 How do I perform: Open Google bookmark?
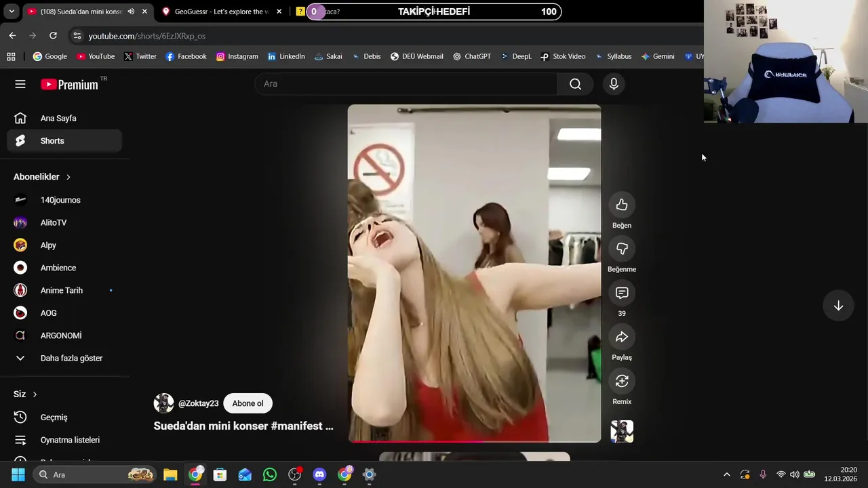point(50,56)
